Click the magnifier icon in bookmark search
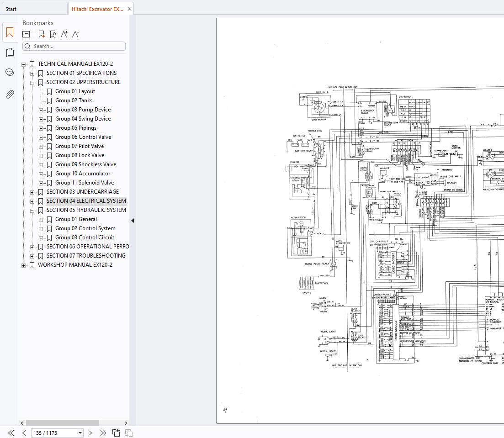This screenshot has width=504, height=438. 27,46
